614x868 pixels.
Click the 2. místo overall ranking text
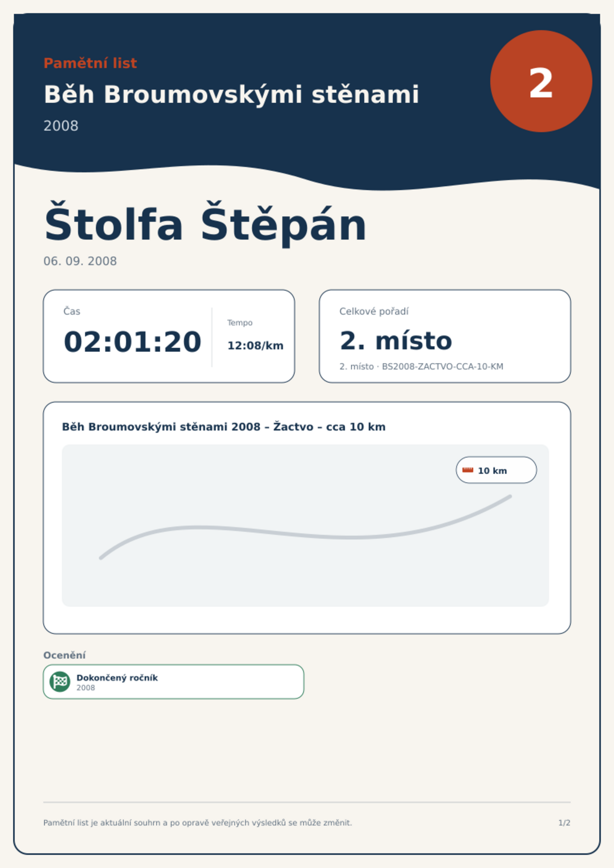tap(396, 340)
